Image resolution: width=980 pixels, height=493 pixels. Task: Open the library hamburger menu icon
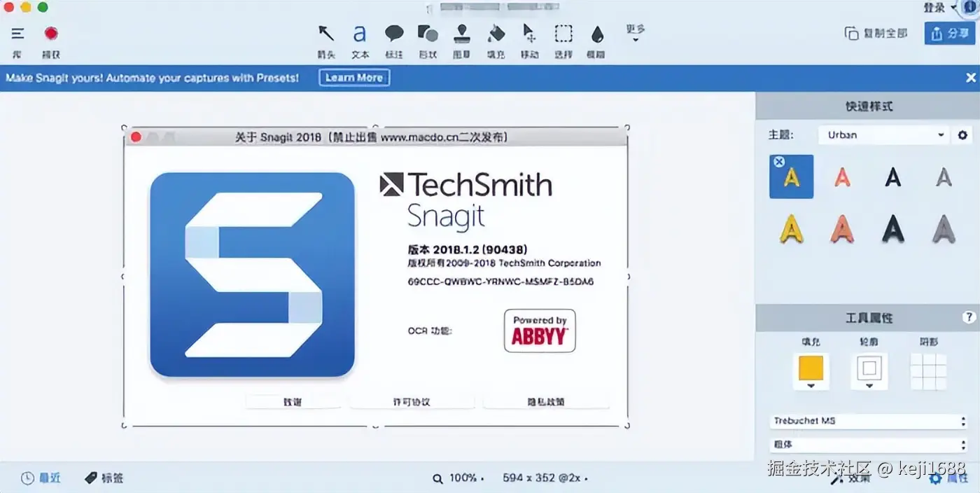click(17, 33)
